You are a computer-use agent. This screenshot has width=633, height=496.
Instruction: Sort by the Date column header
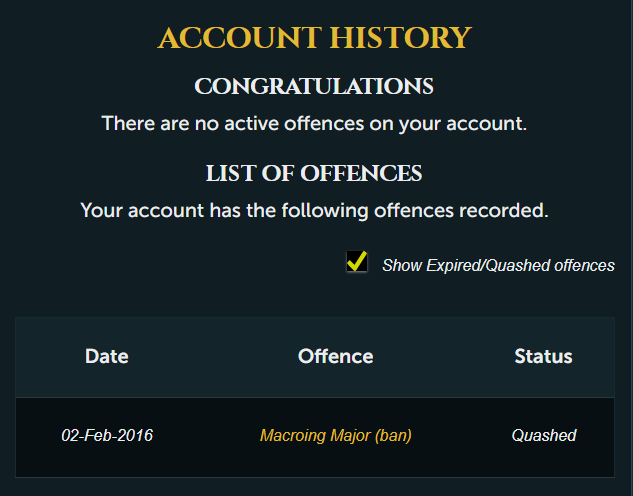click(x=107, y=356)
